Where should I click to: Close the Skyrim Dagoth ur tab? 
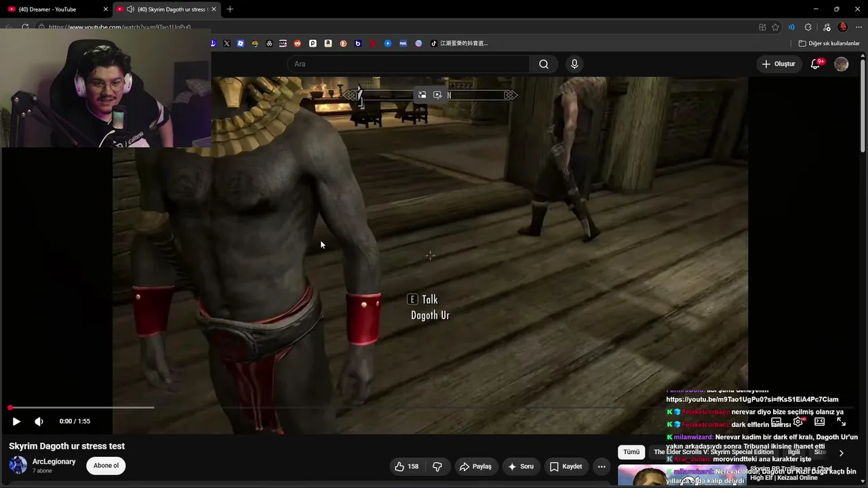click(214, 9)
